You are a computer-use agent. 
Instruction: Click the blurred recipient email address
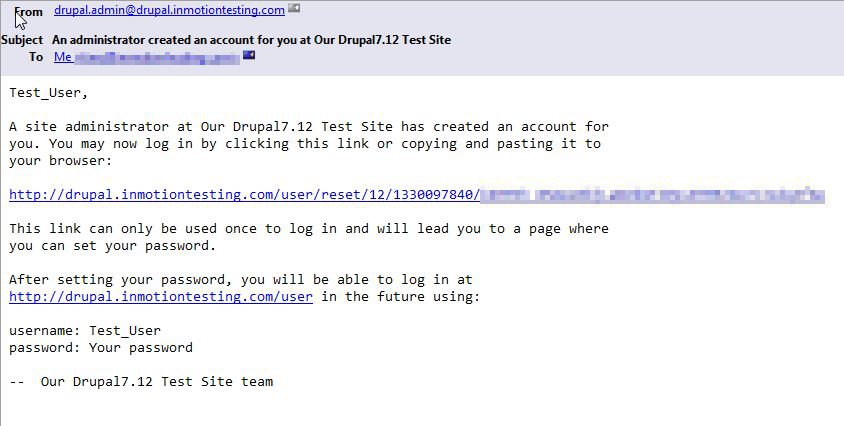tap(156, 57)
